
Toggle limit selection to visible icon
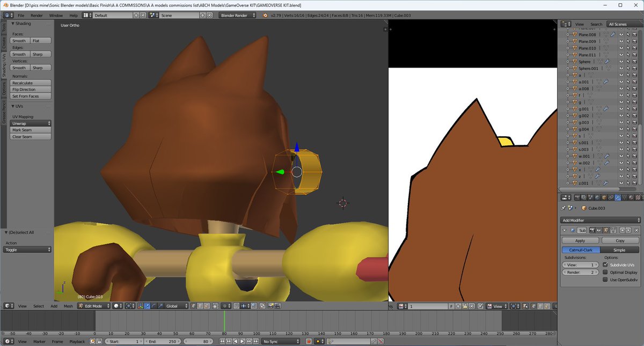click(215, 306)
